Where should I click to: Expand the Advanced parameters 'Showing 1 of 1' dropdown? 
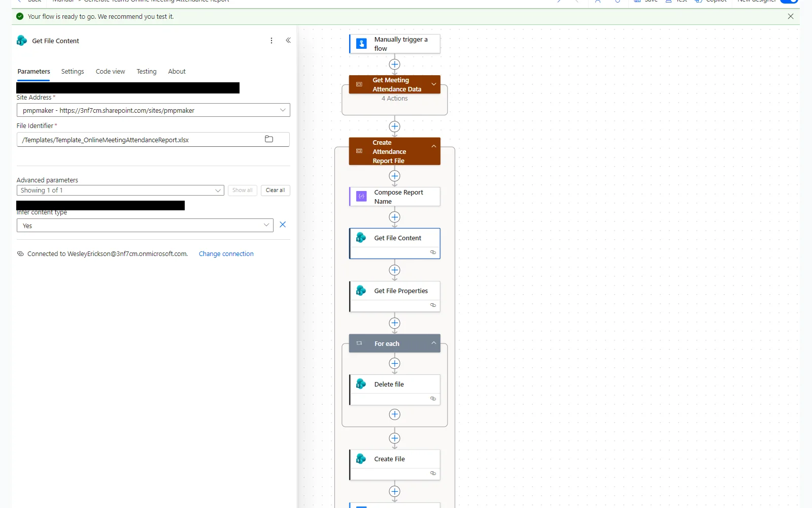tap(120, 190)
